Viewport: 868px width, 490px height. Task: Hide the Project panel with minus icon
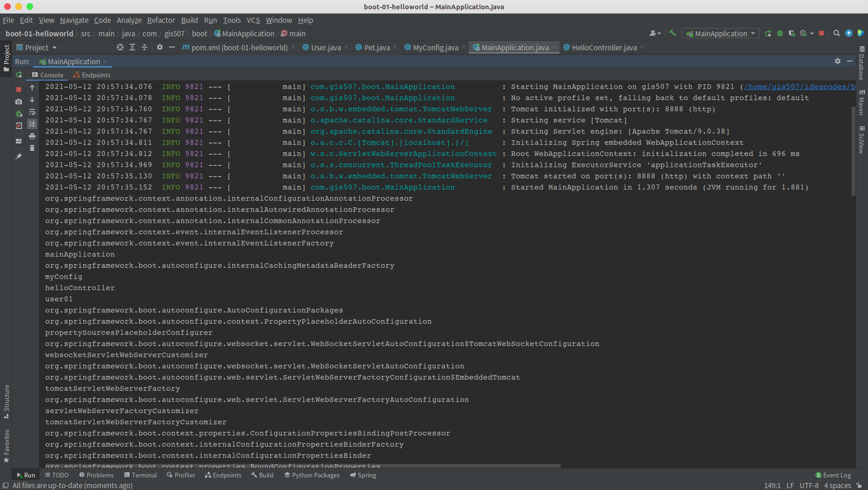pyautogui.click(x=172, y=47)
